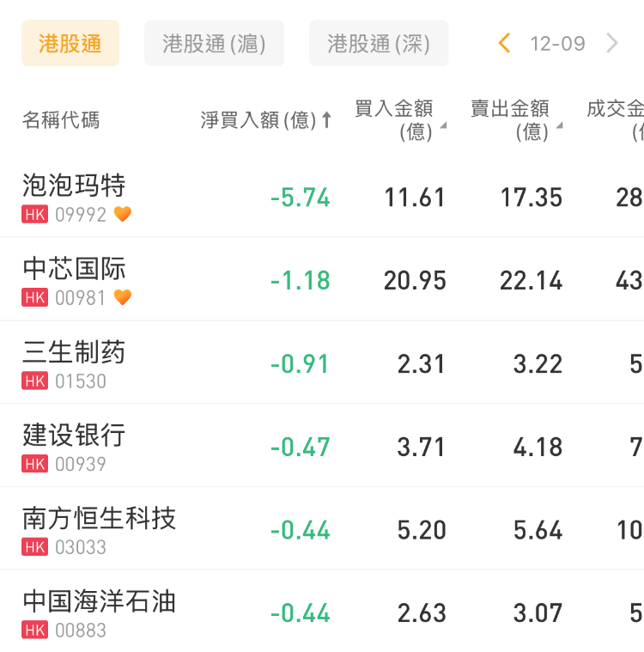Open the 12-09 date picker
This screenshot has width=644, height=652.
[557, 44]
